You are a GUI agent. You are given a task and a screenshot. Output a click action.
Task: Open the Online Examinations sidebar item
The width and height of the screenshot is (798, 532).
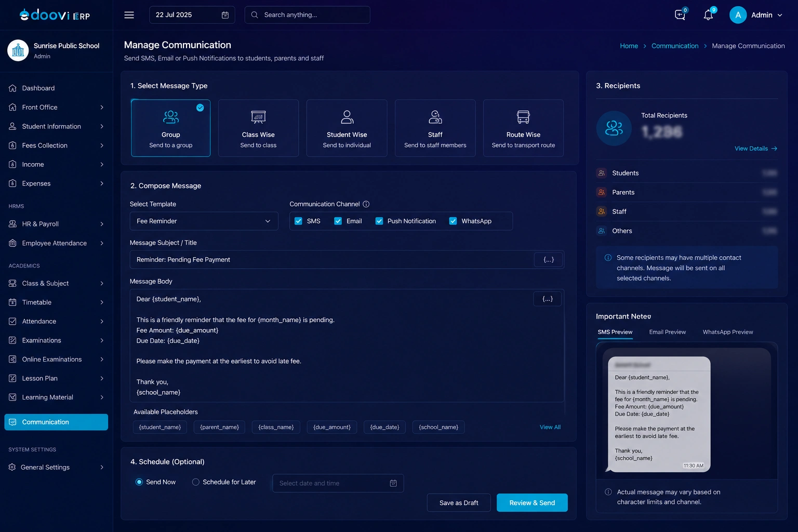pyautogui.click(x=56, y=360)
